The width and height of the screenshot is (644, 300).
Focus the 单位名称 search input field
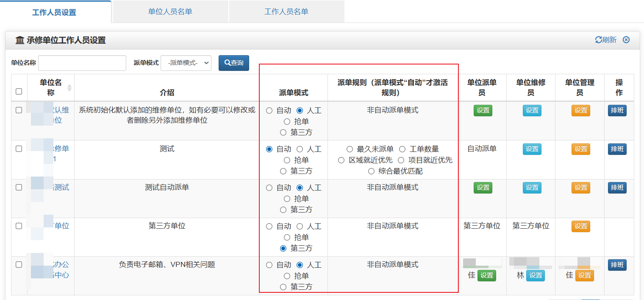tap(82, 63)
